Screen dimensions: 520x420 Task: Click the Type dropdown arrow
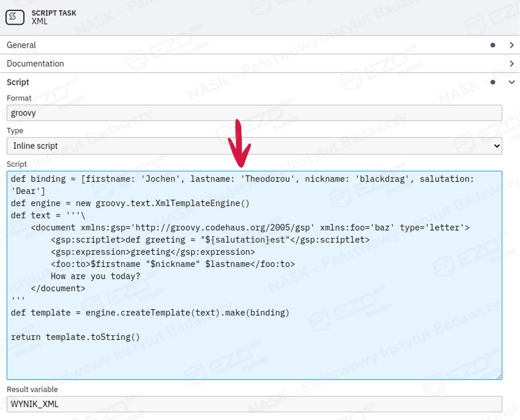click(x=496, y=146)
